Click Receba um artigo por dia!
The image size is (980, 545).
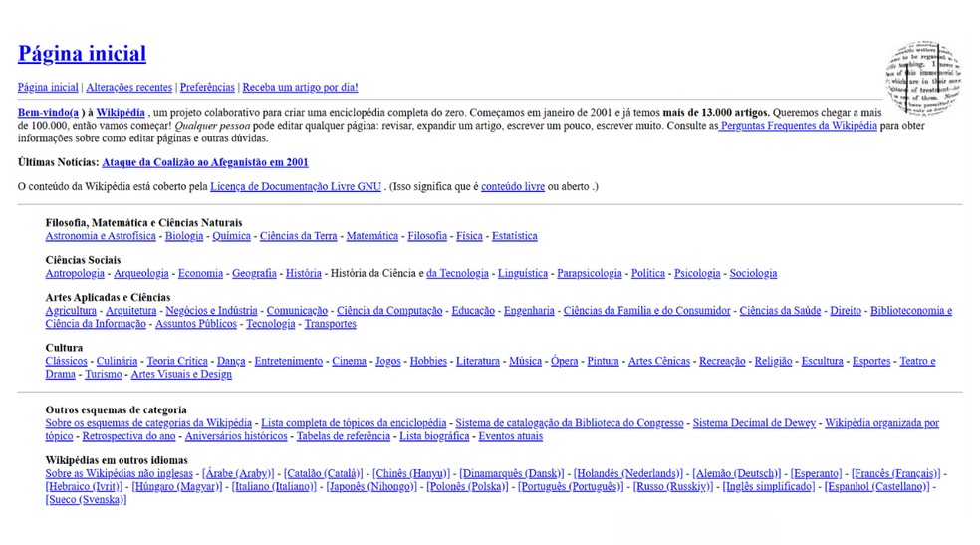pos(300,87)
